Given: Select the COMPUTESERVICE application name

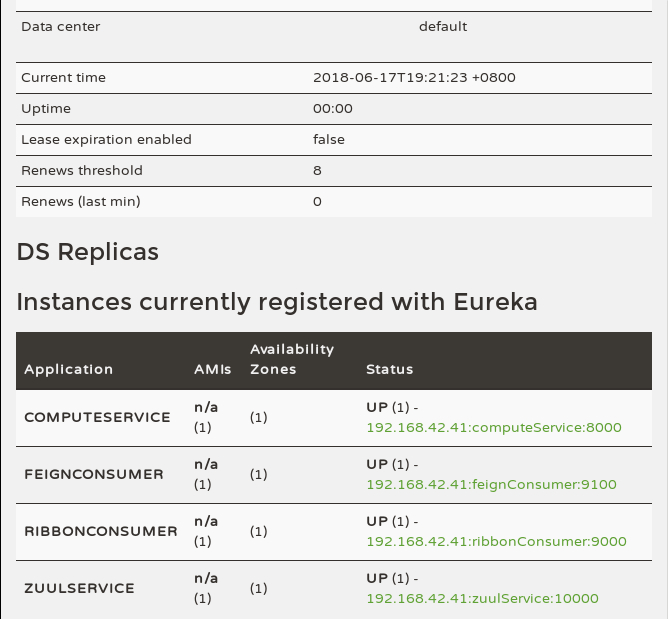Looking at the screenshot, I should tap(97, 417).
